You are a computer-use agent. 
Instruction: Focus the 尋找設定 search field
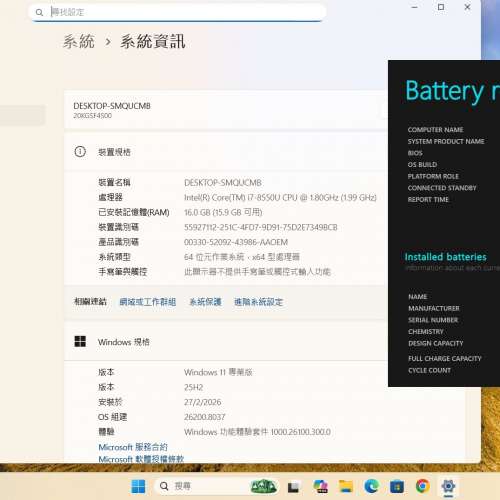click(x=178, y=13)
